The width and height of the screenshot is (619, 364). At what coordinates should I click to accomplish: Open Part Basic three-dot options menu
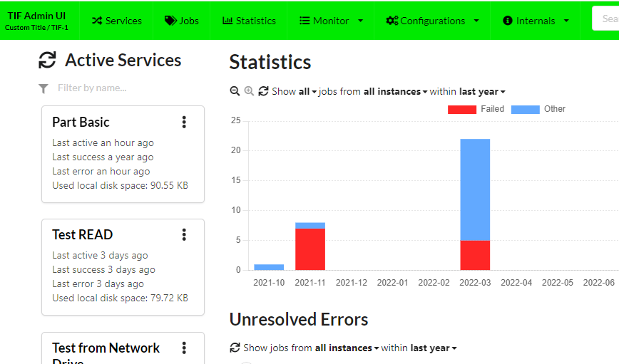click(184, 122)
